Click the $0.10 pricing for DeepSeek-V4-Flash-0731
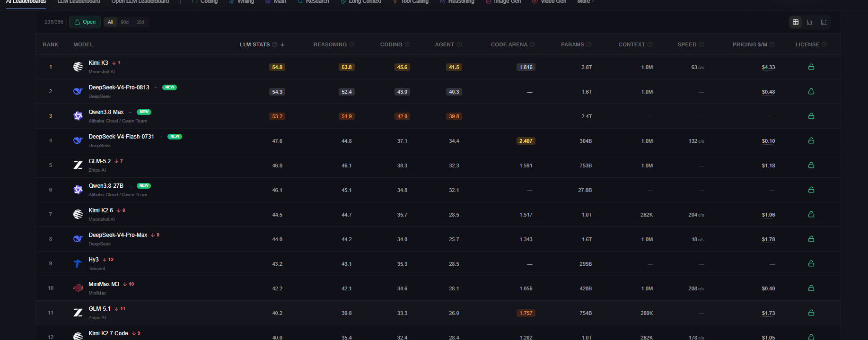868x340 pixels. click(x=768, y=141)
